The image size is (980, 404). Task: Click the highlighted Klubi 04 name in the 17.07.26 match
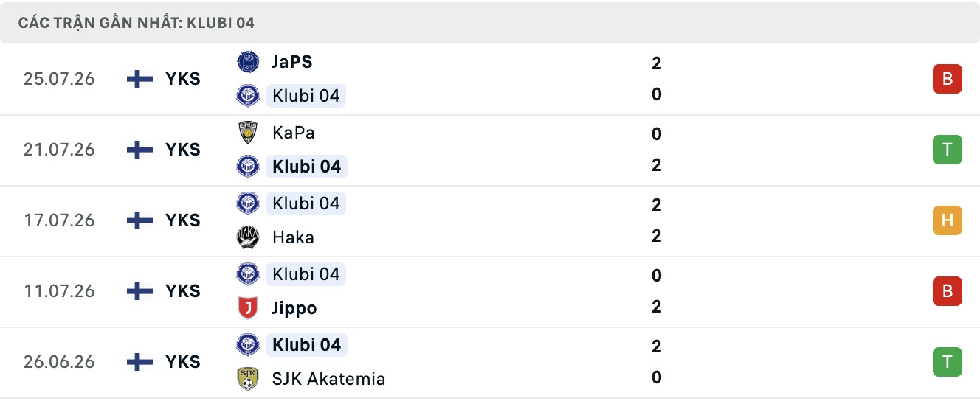pos(306,203)
